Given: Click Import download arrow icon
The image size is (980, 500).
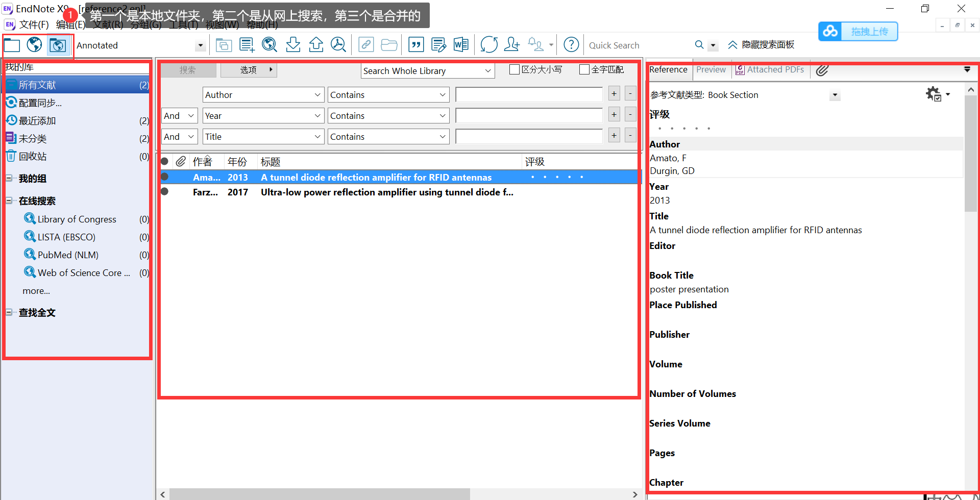Looking at the screenshot, I should coord(293,45).
